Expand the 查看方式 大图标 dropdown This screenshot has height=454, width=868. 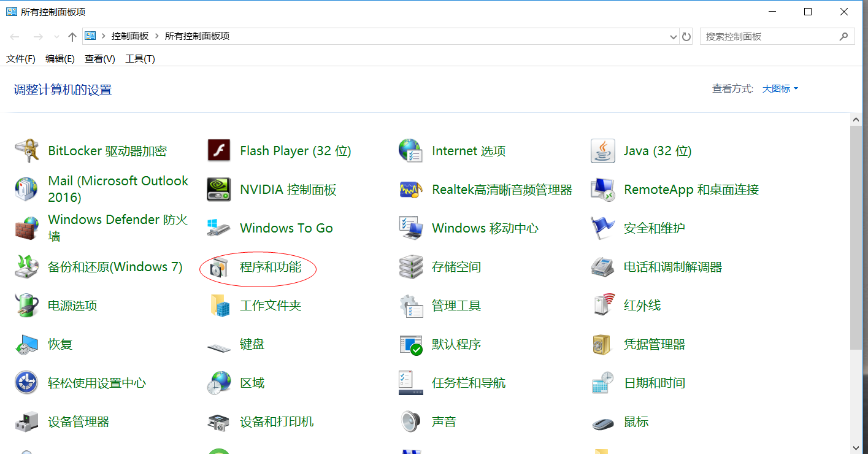pos(780,89)
